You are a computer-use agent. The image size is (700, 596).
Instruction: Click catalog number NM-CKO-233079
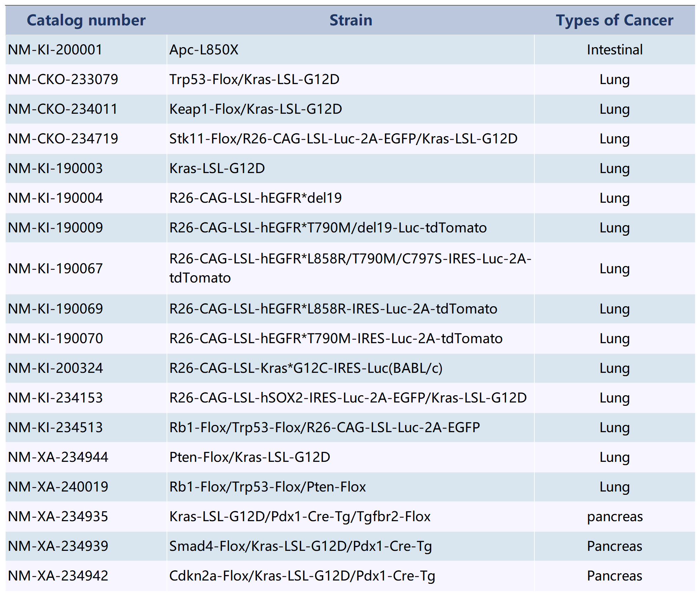pos(63,79)
